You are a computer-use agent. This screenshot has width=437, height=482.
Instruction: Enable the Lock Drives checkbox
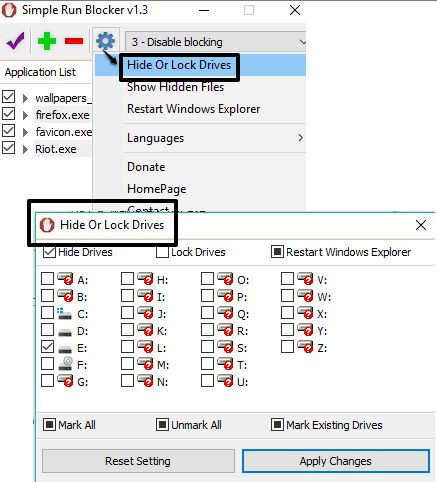(162, 252)
